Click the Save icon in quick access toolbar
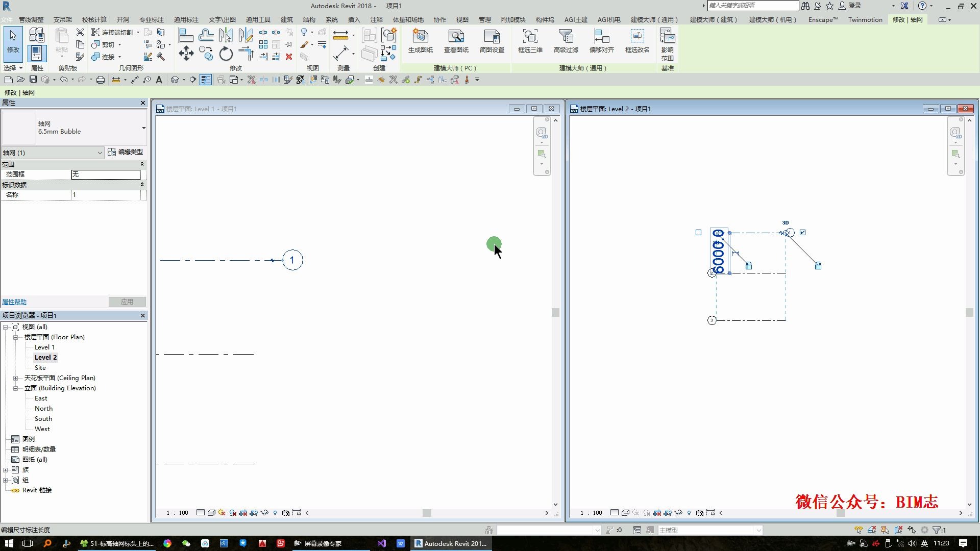The width and height of the screenshot is (980, 551). 33,80
